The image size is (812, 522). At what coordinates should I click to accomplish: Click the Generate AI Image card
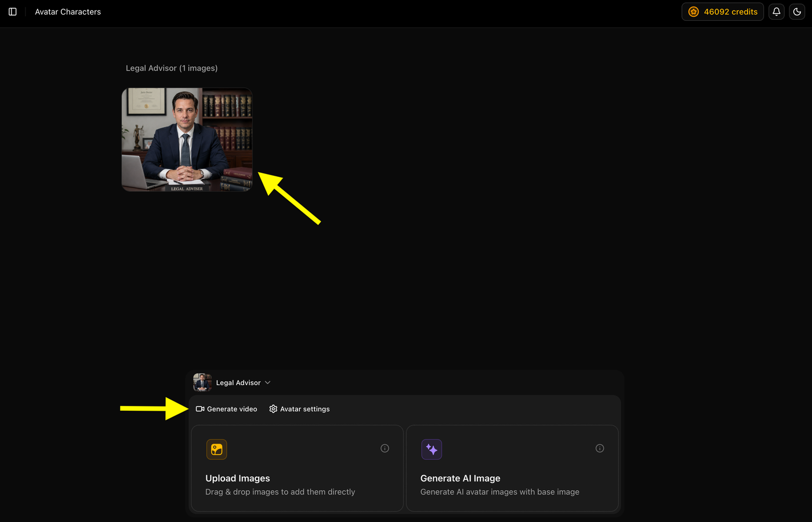[512, 469]
